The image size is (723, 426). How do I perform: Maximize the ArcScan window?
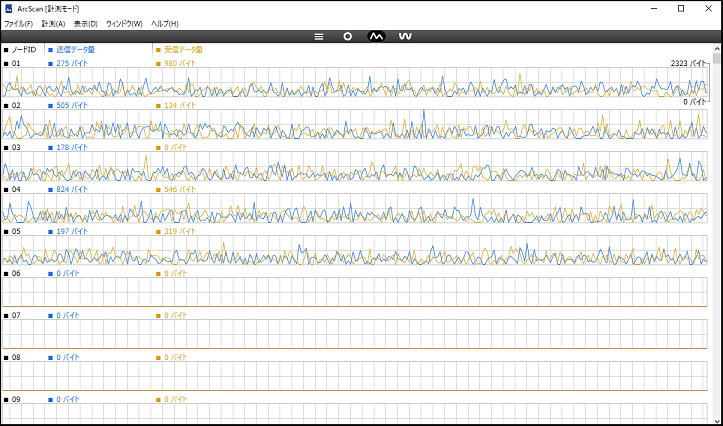pos(681,9)
